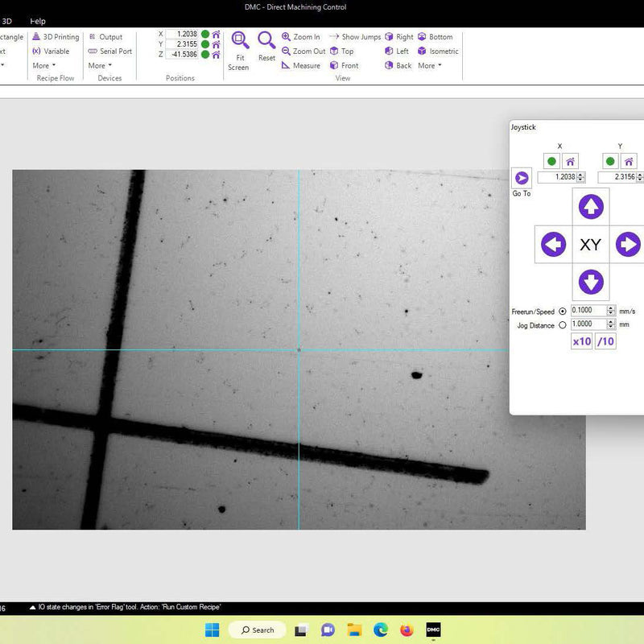The width and height of the screenshot is (644, 644).
Task: Add a Serial Port device
Action: coord(110,51)
